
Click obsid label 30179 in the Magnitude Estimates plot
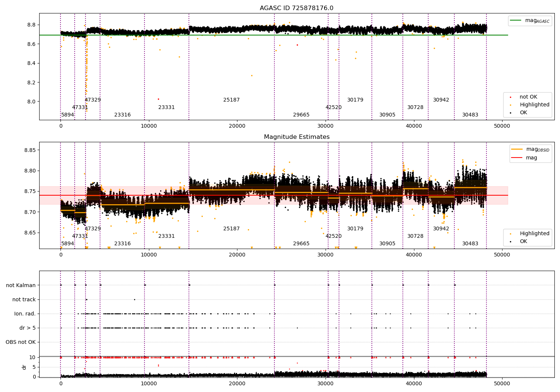click(x=355, y=229)
